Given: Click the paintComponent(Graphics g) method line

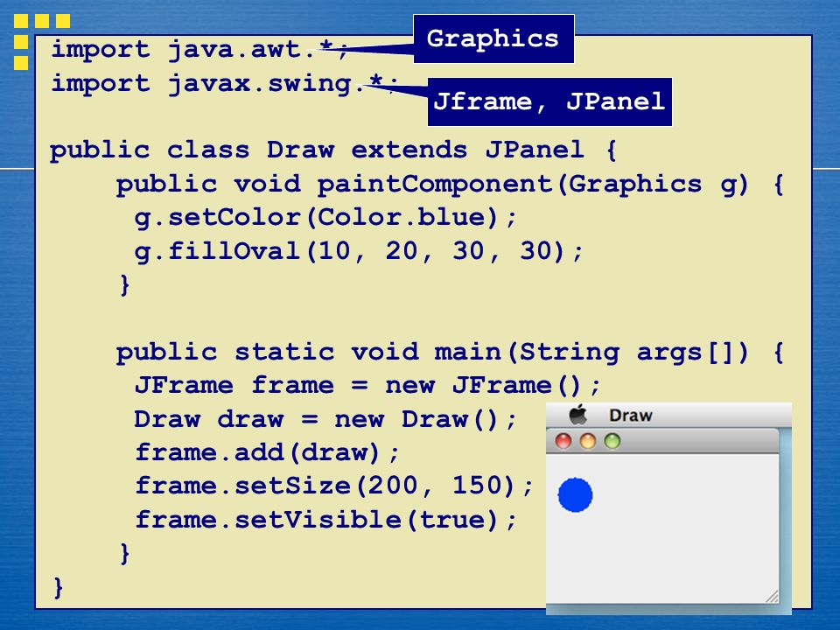Looking at the screenshot, I should pos(450,185).
